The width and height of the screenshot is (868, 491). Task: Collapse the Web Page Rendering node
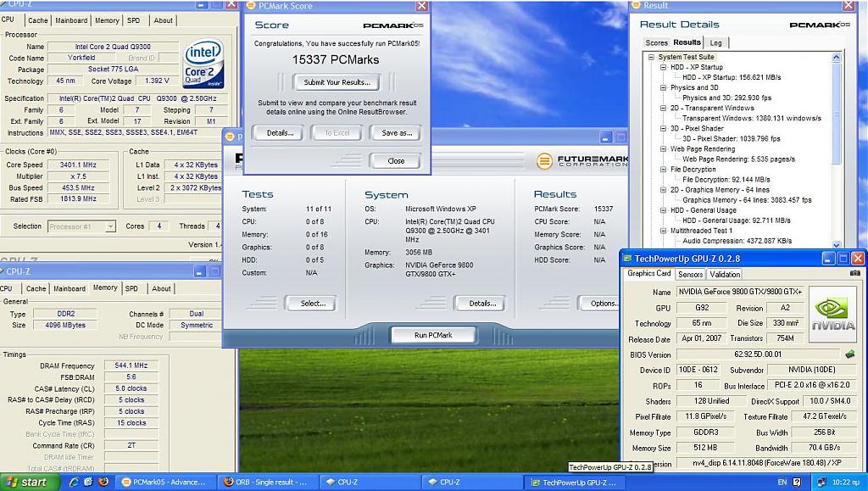(x=663, y=149)
